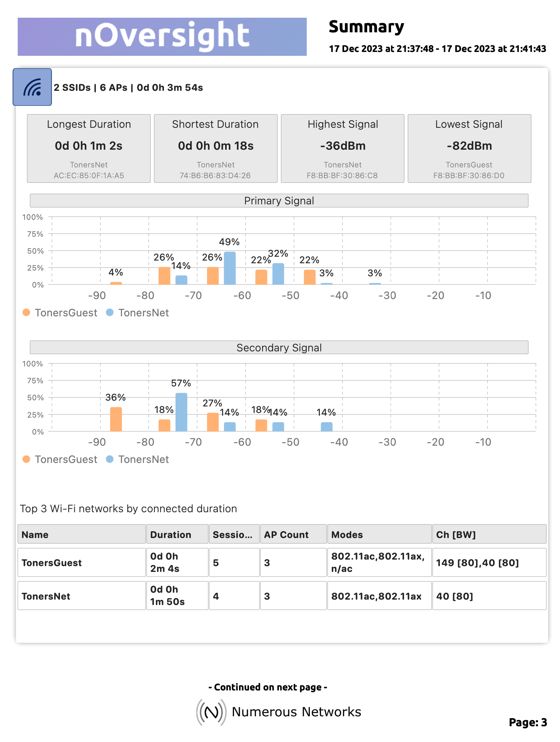Click the Ch [BW] column header
The height and width of the screenshot is (742, 560).
click(x=489, y=534)
